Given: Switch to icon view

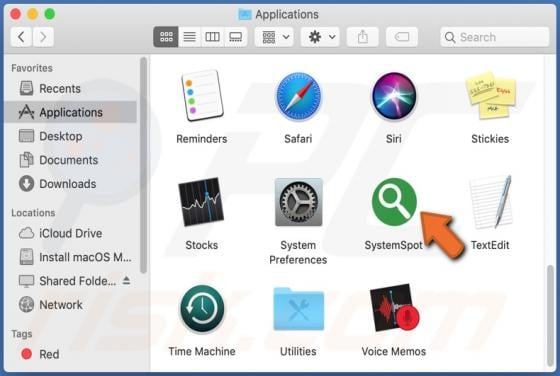Looking at the screenshot, I should point(166,37).
